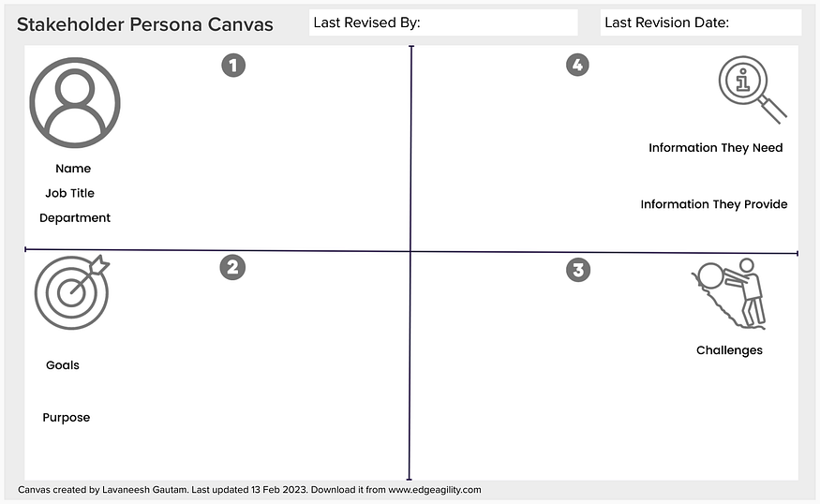This screenshot has height=504, width=820.
Task: Select the Department label
Action: (75, 218)
